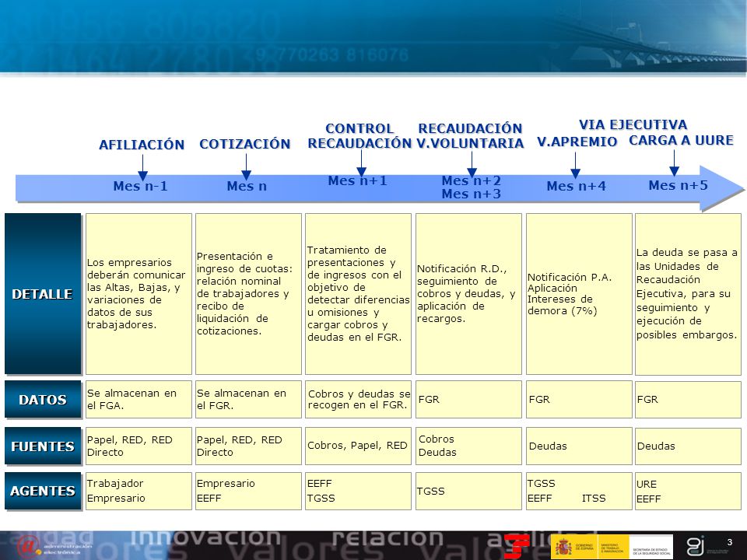Click the AGENTES row header

pos(43,491)
